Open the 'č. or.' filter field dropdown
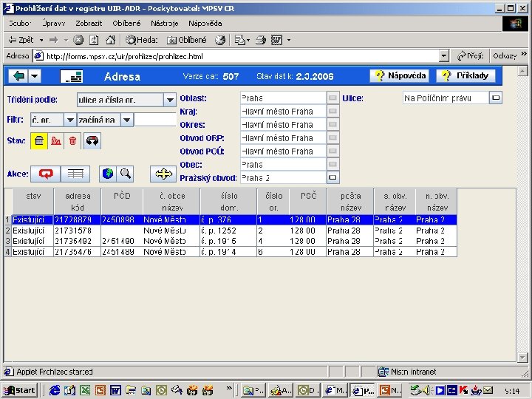This screenshot has height=399, width=532. pos(70,120)
